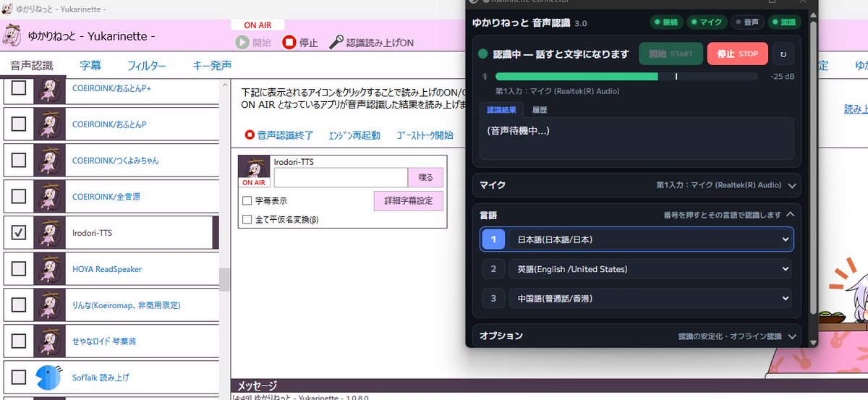Screen dimensions: 868x400
Task: Click the Irodori-TTS thumbnail in the plugin list
Action: [49, 233]
